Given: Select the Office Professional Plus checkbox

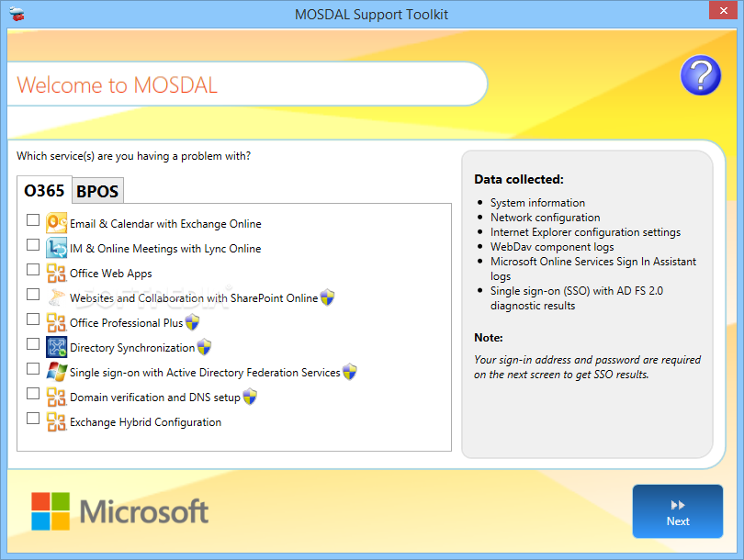Looking at the screenshot, I should coord(33,319).
